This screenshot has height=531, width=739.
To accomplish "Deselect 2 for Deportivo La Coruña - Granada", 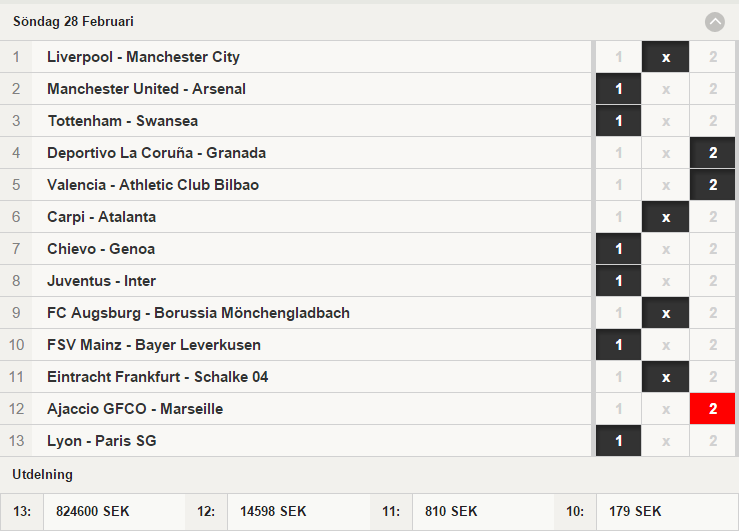I will pos(713,153).
